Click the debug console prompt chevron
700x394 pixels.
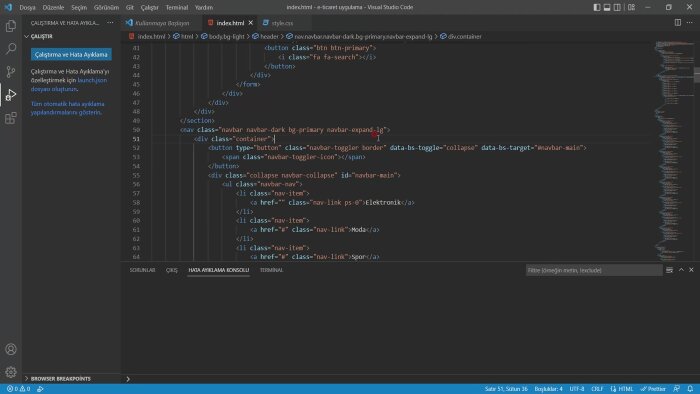point(128,379)
